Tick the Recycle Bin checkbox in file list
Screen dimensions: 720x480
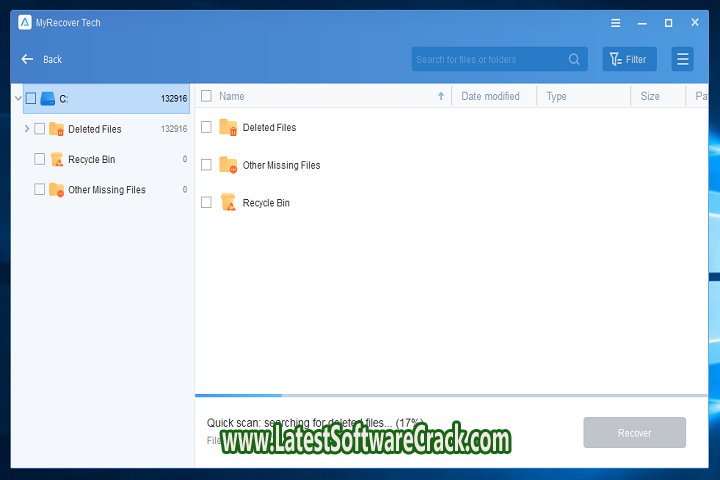[206, 203]
